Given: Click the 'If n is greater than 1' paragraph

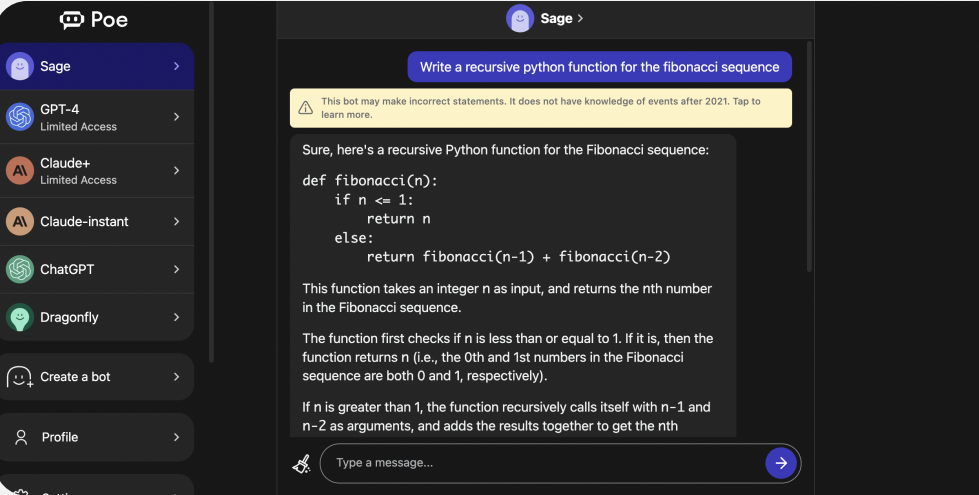Looking at the screenshot, I should (x=506, y=416).
